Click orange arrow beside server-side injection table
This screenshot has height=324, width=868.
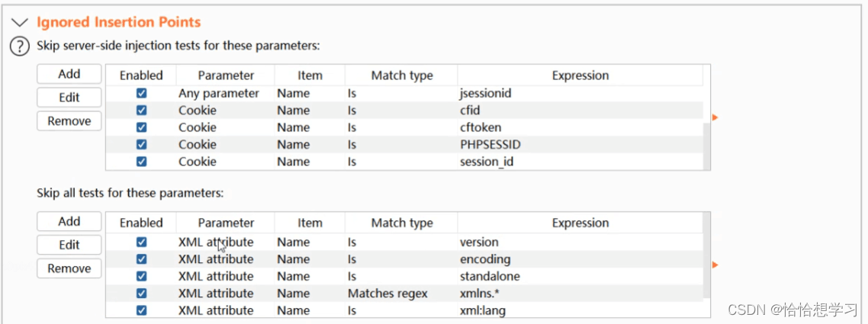715,117
